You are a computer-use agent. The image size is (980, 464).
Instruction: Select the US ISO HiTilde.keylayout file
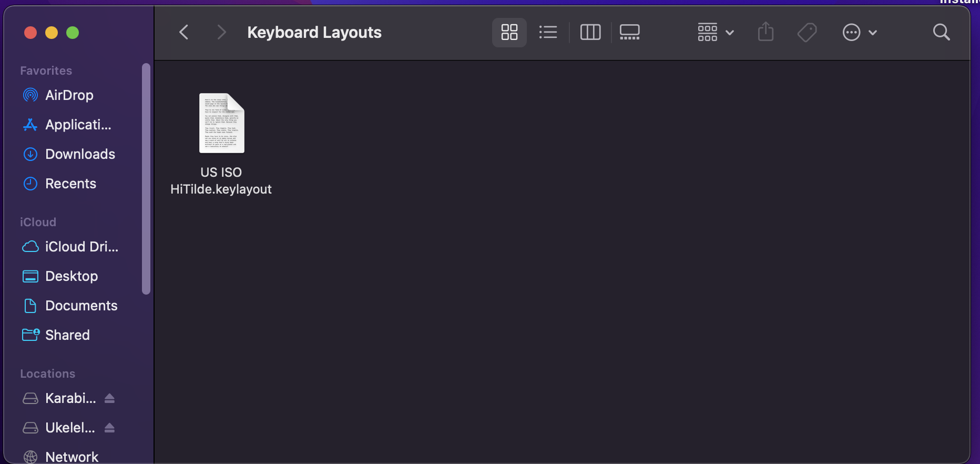click(221, 124)
